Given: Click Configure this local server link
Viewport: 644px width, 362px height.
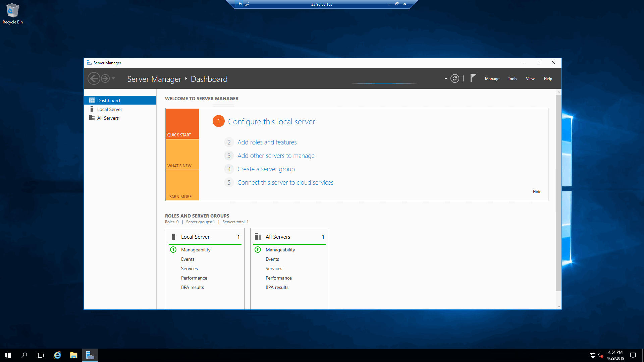Looking at the screenshot, I should click(272, 122).
